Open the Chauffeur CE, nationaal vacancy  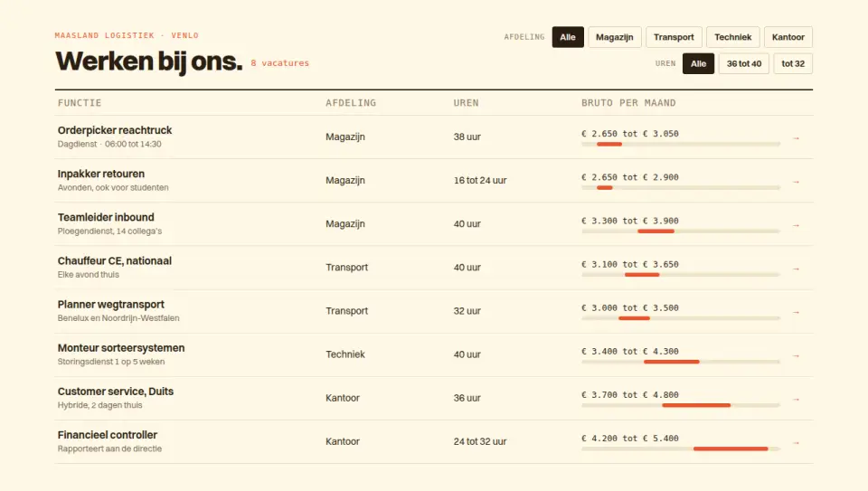point(115,260)
